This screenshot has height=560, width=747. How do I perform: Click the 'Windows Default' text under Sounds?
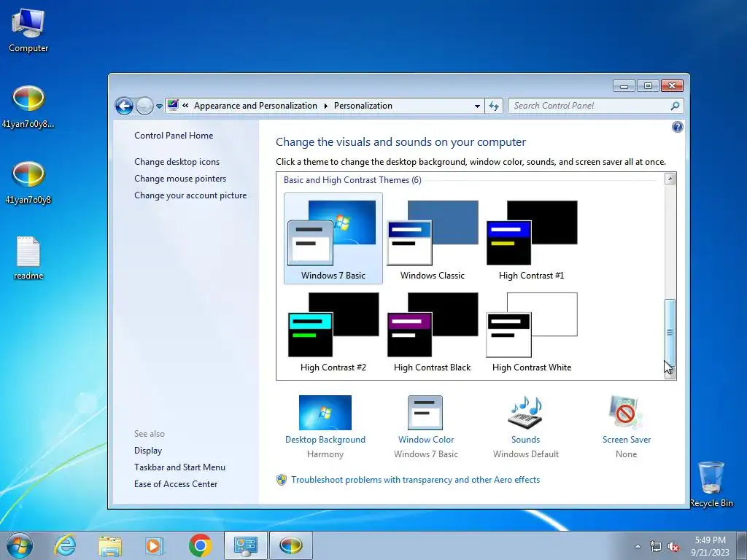[526, 454]
